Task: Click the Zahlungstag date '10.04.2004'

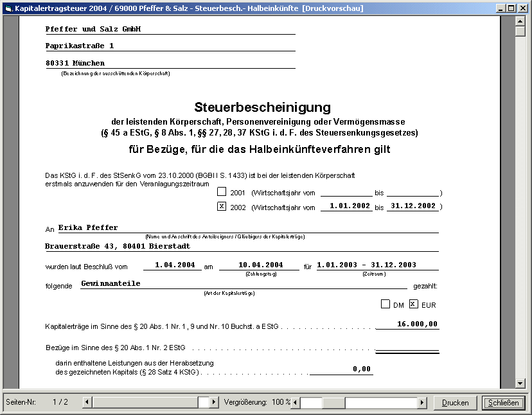Action: tap(261, 265)
